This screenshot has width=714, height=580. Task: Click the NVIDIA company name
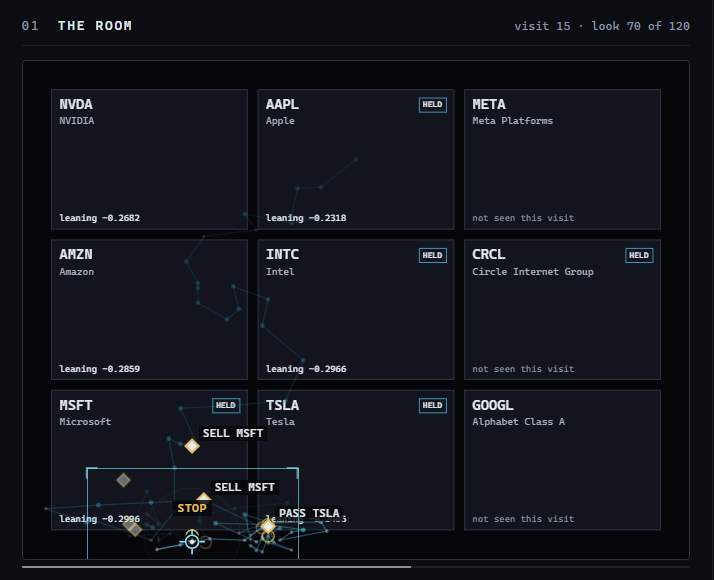pyautogui.click(x=76, y=121)
